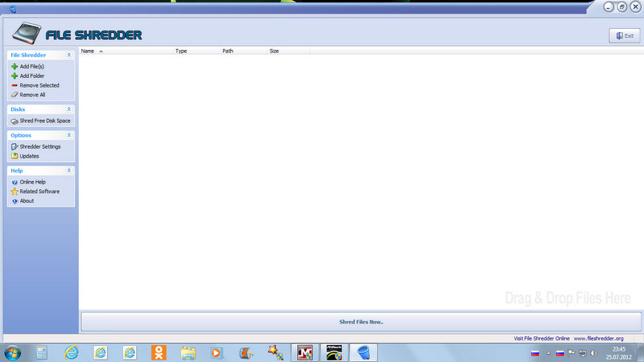Screen dimensions: 644x362
Task: Click the About label
Action: [x=27, y=200]
